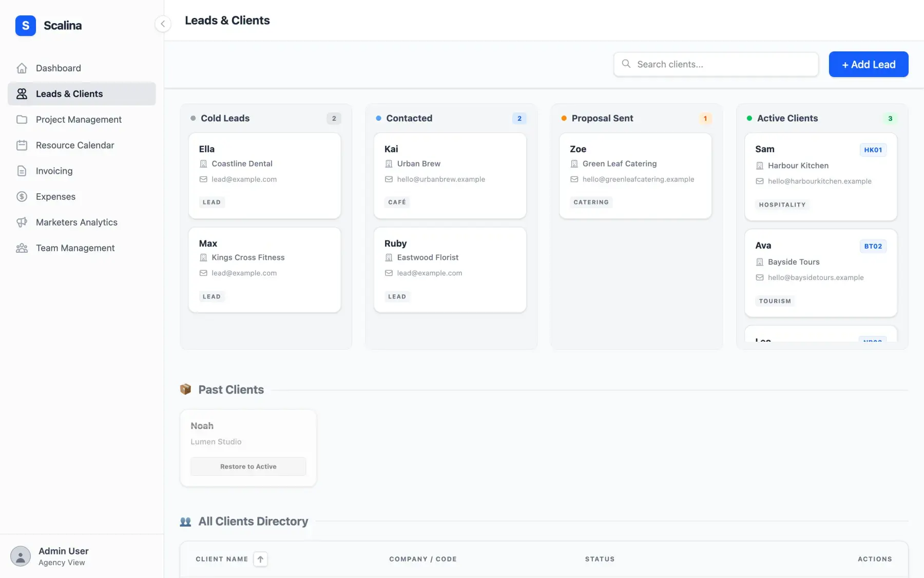Click the envelope icon next to hello@greenleafcatering.example
Viewport: 924px width, 578px height.
point(574,179)
